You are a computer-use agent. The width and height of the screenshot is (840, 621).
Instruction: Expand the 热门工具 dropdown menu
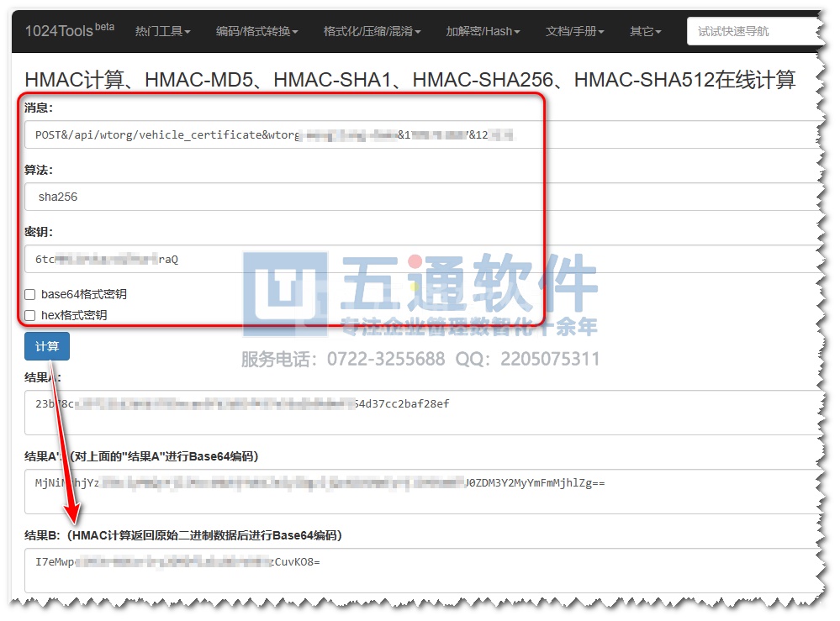point(162,31)
